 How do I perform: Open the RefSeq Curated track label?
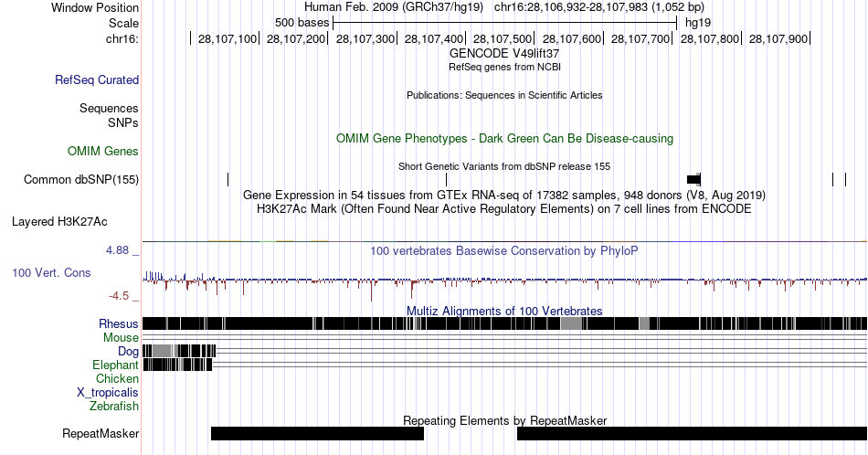point(96,79)
